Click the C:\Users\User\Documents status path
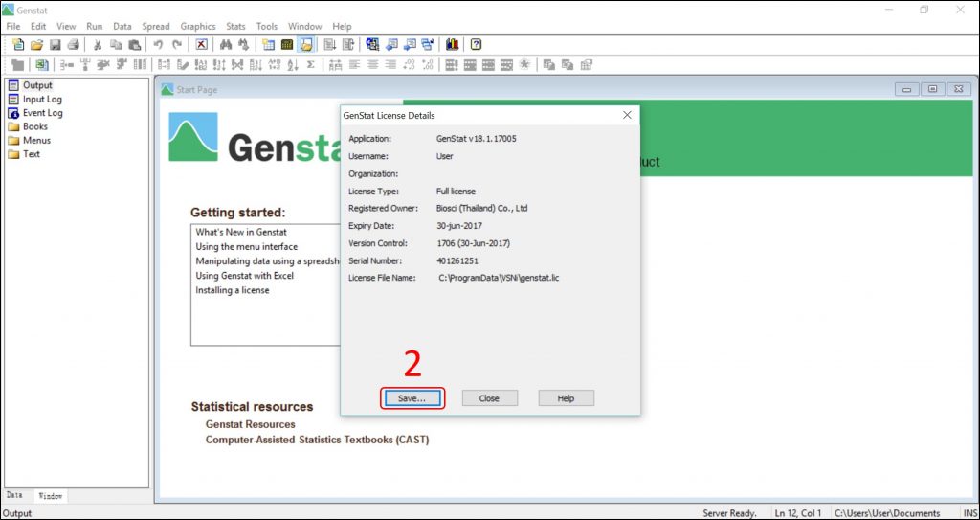This screenshot has width=980, height=520. tap(887, 513)
